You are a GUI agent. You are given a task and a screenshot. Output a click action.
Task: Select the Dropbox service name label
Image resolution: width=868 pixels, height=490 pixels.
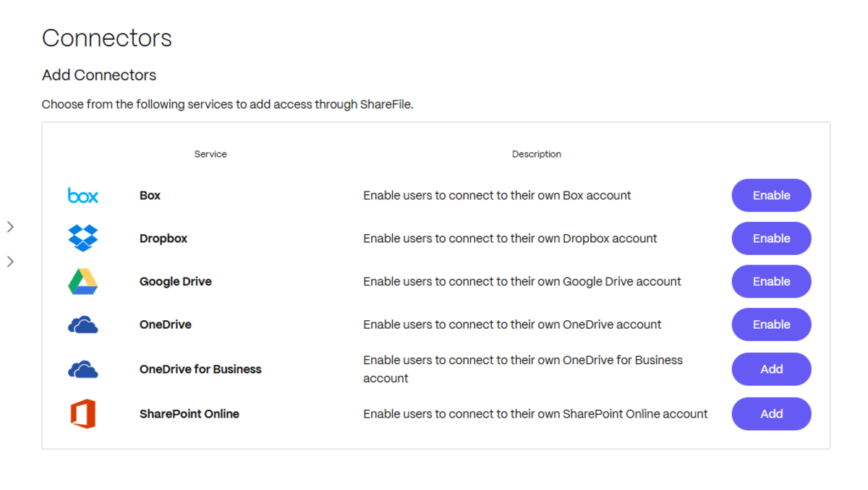click(x=163, y=238)
